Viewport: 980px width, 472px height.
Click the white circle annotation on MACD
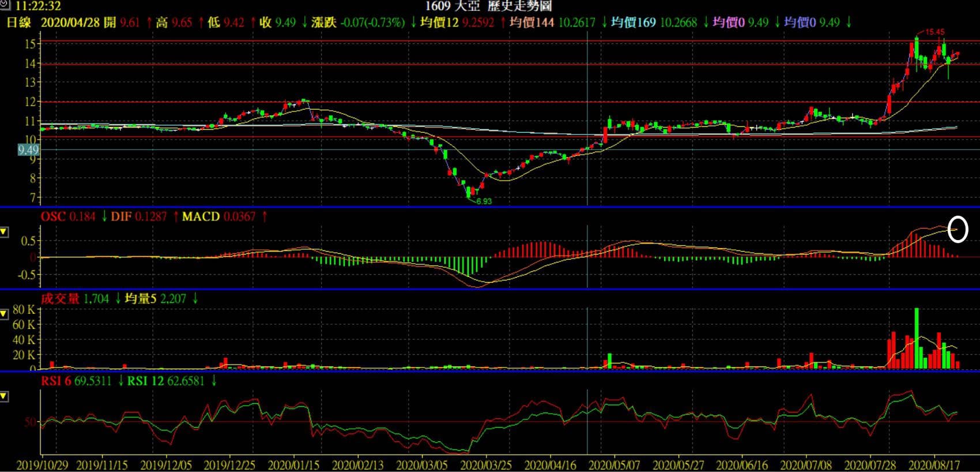point(958,228)
